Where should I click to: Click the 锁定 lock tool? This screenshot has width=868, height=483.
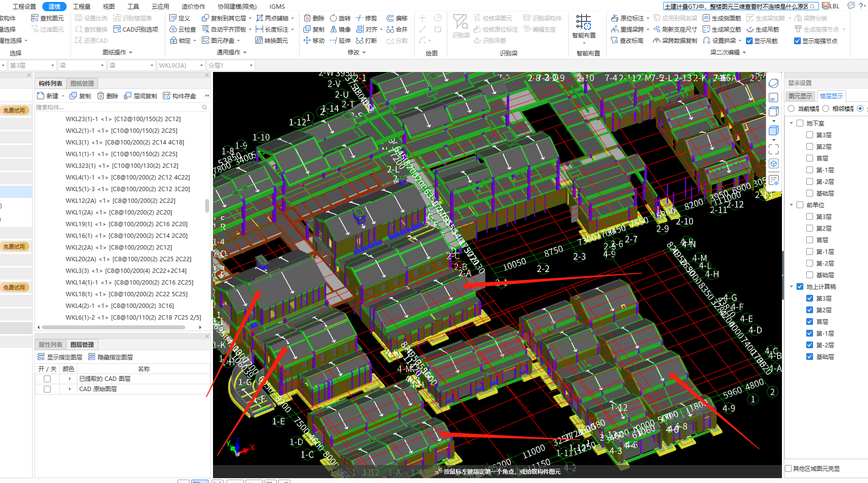click(180, 40)
